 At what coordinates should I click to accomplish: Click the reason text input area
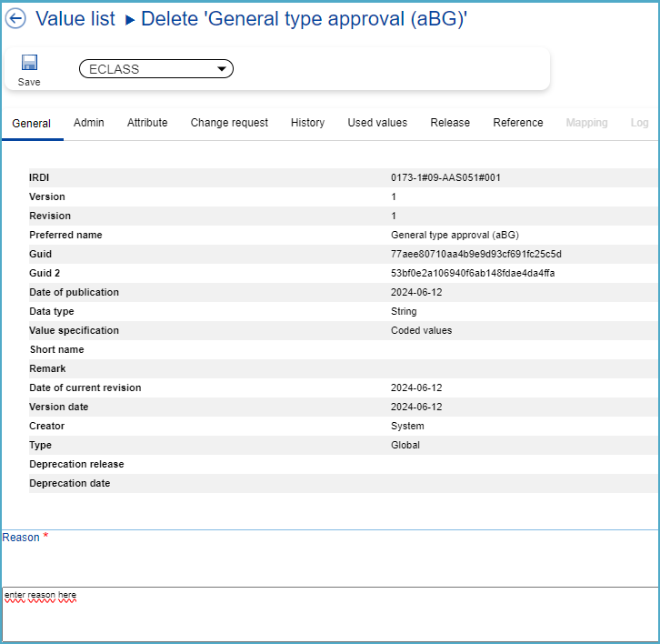click(330, 614)
